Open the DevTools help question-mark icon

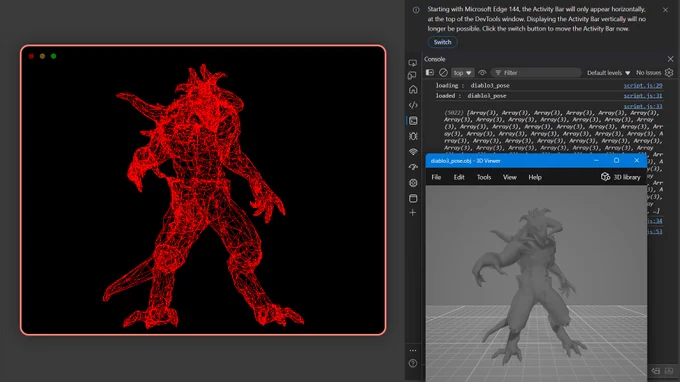coord(413,363)
